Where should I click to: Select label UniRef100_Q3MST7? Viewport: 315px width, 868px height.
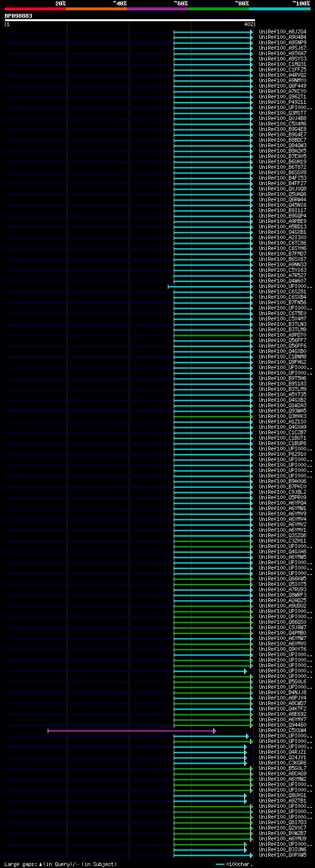tap(283, 113)
